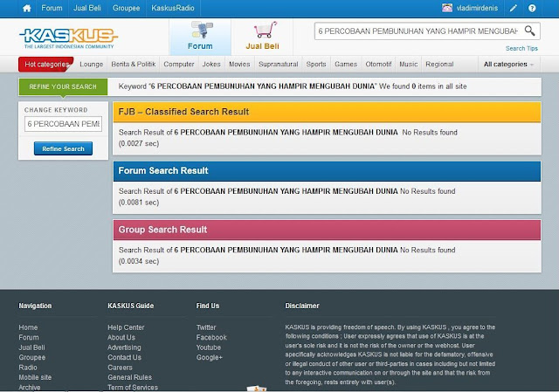Open the About Us link
This screenshot has height=392, width=559.
pyautogui.click(x=121, y=337)
